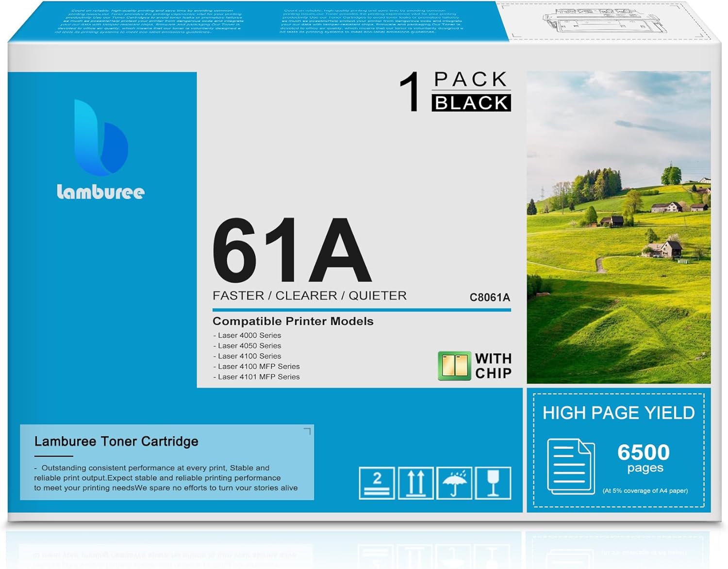Select the fragile wine glass icon
Image resolution: width=728 pixels, height=569 pixels.
pyautogui.click(x=494, y=483)
